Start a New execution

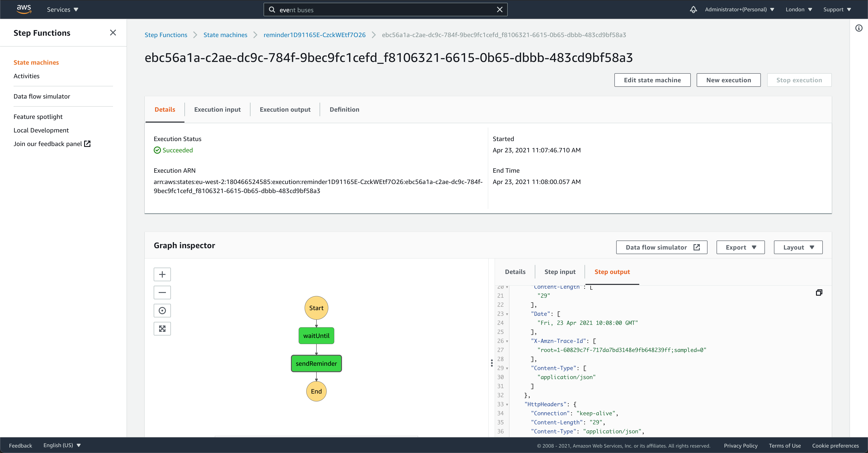pyautogui.click(x=729, y=80)
